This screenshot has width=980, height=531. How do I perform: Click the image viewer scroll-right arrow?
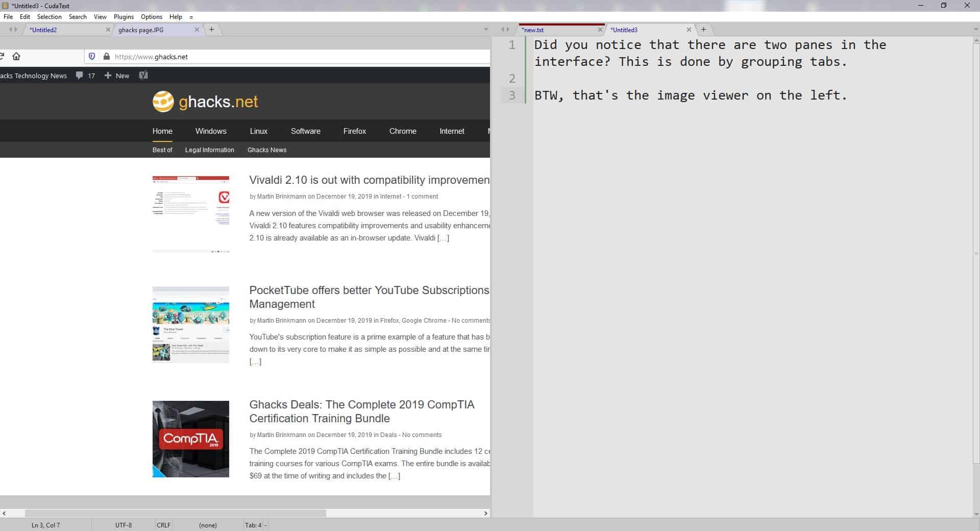pos(486,513)
